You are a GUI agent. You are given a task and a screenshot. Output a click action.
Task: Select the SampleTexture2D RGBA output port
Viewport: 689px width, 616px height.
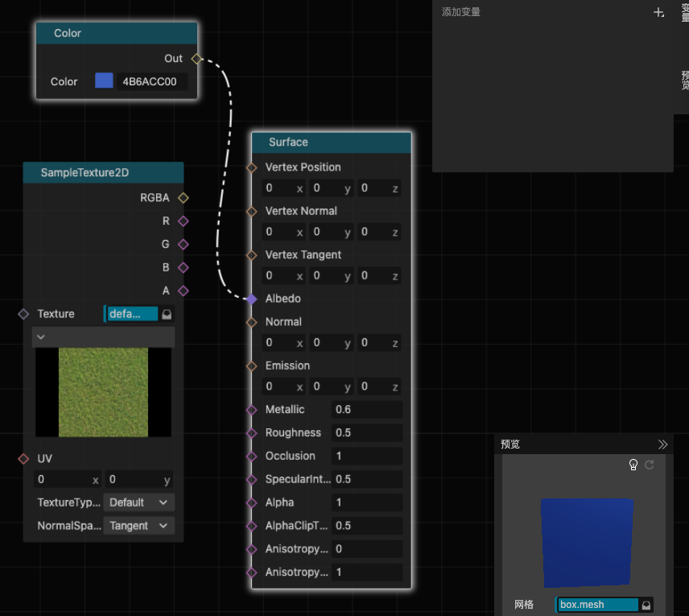tap(184, 198)
